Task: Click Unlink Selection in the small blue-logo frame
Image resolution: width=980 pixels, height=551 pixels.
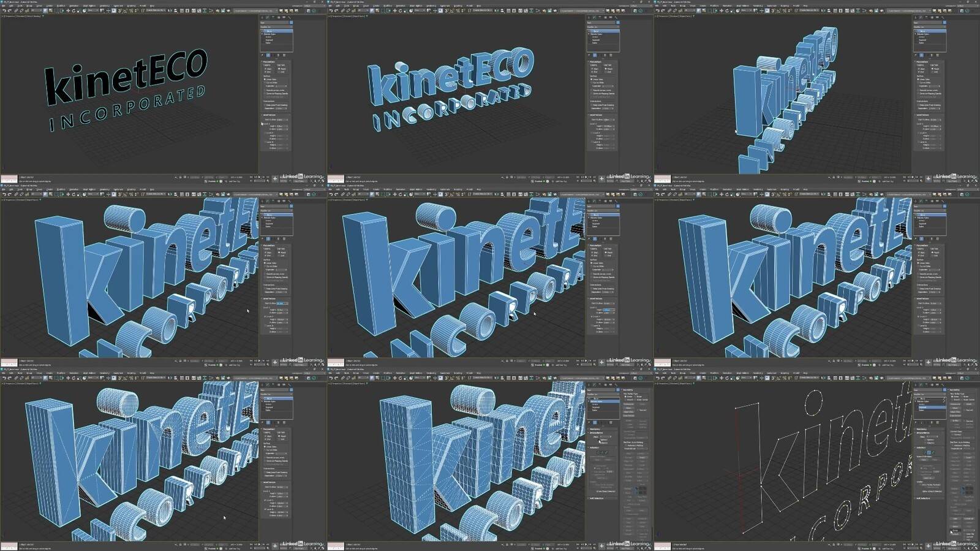Action: [x=348, y=10]
